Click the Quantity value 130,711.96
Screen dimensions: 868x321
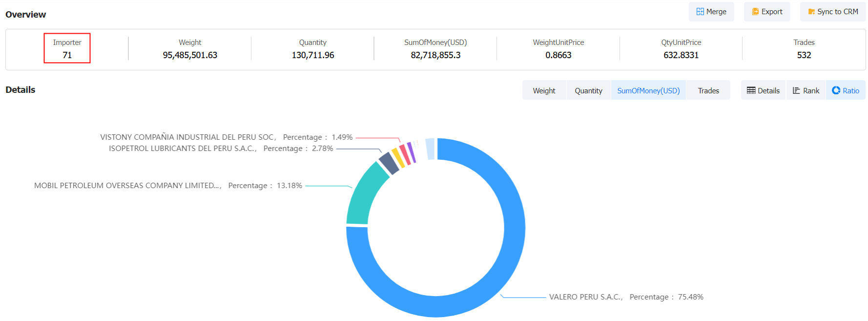click(313, 55)
